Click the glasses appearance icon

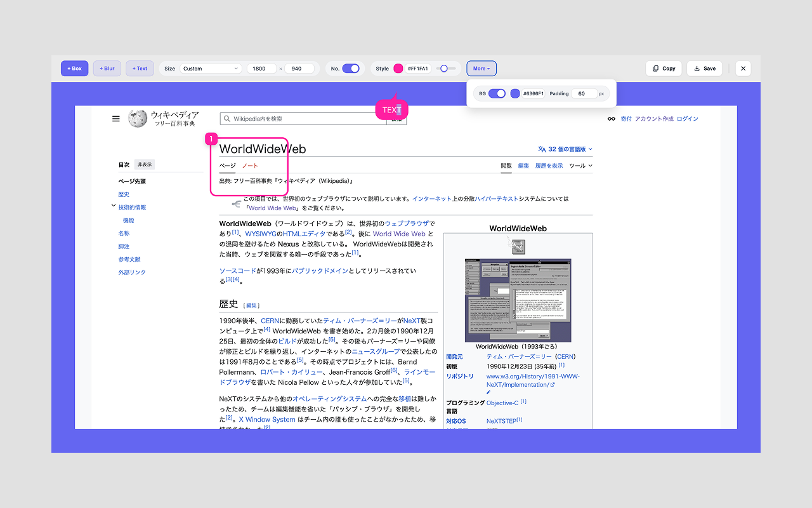(x=612, y=119)
